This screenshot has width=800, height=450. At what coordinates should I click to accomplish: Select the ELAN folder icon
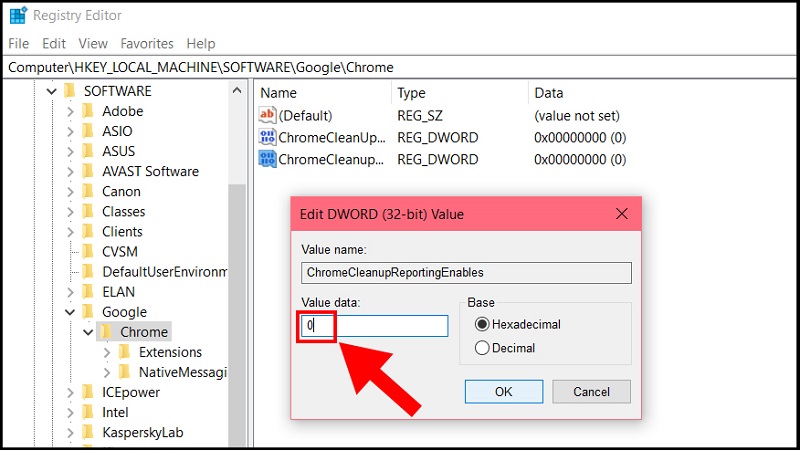pyautogui.click(x=88, y=291)
